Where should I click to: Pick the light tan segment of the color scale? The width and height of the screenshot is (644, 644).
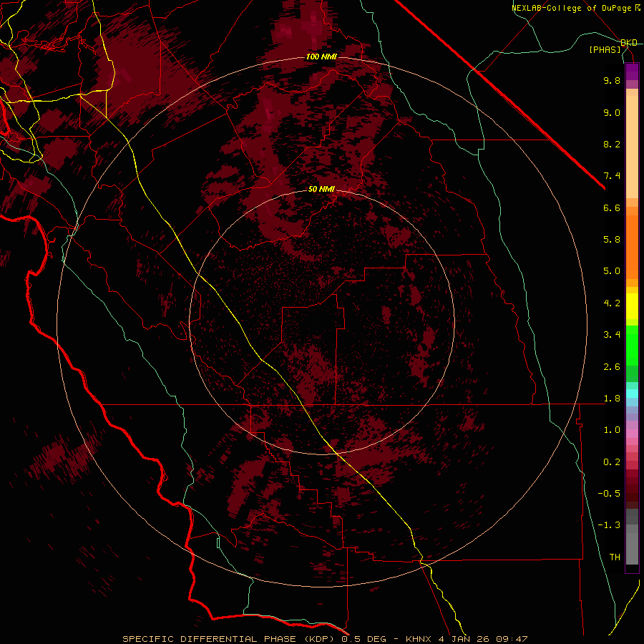coord(632,147)
